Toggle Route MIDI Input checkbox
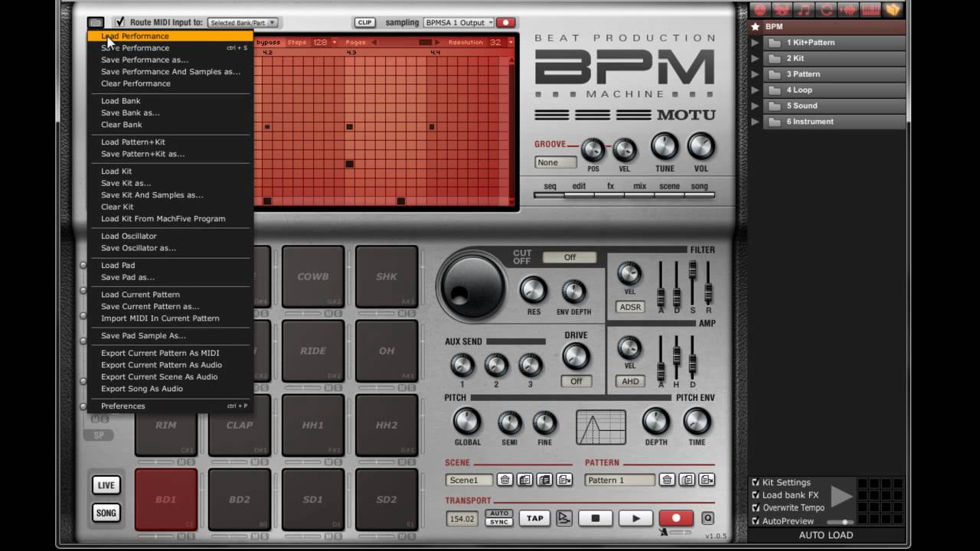 119,22
